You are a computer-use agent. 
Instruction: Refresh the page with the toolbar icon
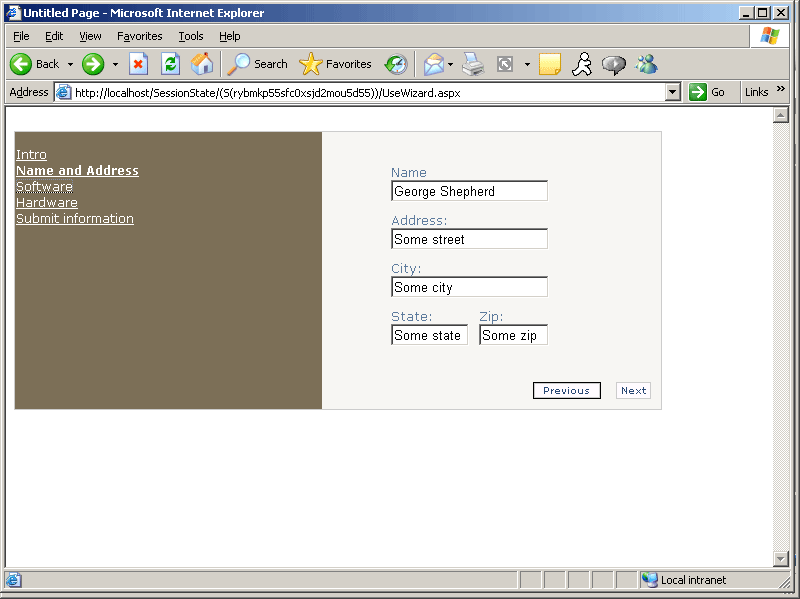pyautogui.click(x=170, y=64)
